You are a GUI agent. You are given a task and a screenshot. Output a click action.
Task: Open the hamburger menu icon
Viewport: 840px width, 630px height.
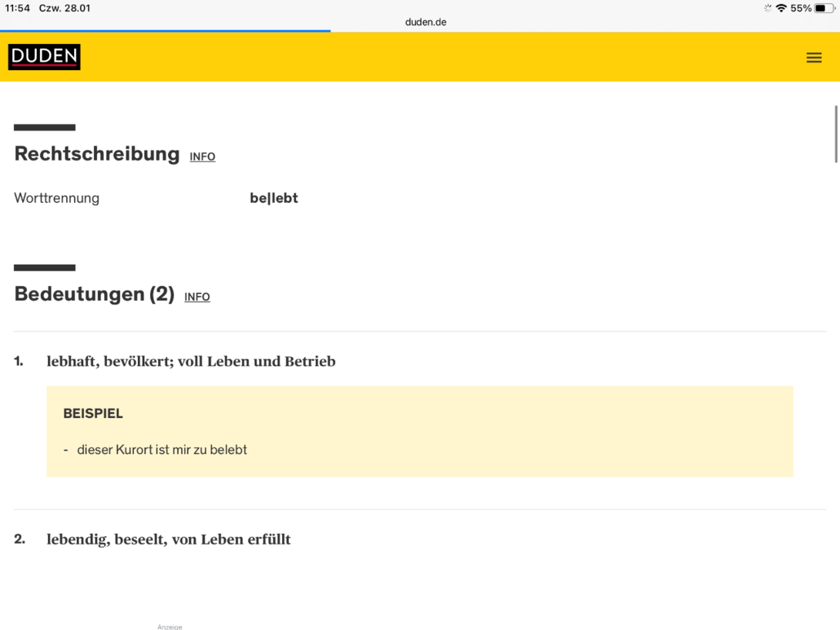tap(814, 57)
